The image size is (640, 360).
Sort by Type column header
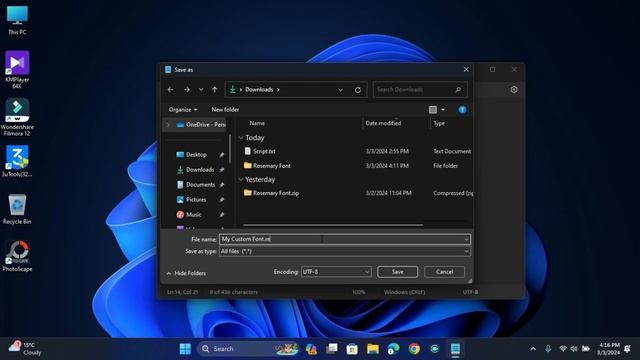coord(439,123)
